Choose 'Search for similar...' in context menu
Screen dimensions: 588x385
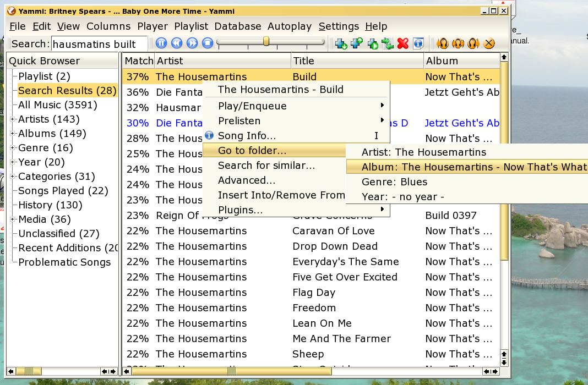pyautogui.click(x=266, y=166)
